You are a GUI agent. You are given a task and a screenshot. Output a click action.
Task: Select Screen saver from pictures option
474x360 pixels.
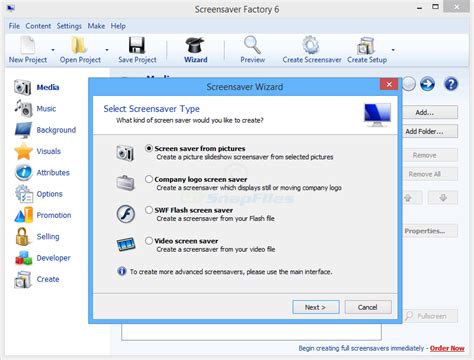pyautogui.click(x=149, y=148)
